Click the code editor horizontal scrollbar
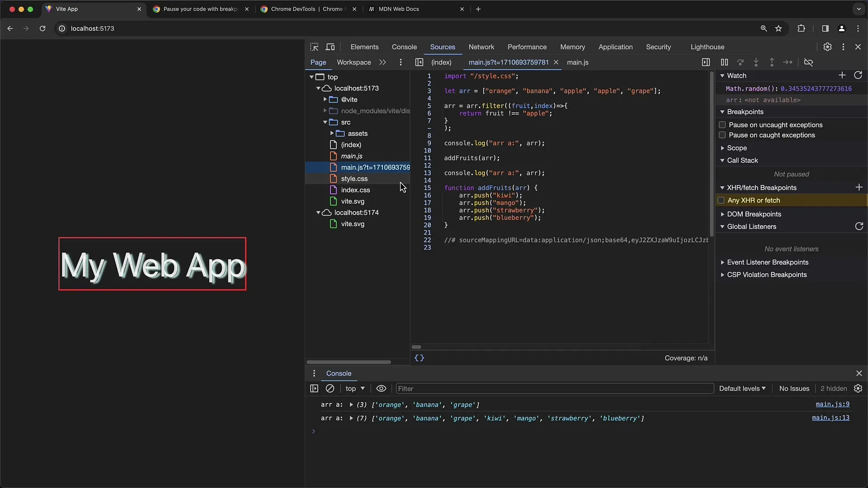868x488 pixels. pos(416,347)
